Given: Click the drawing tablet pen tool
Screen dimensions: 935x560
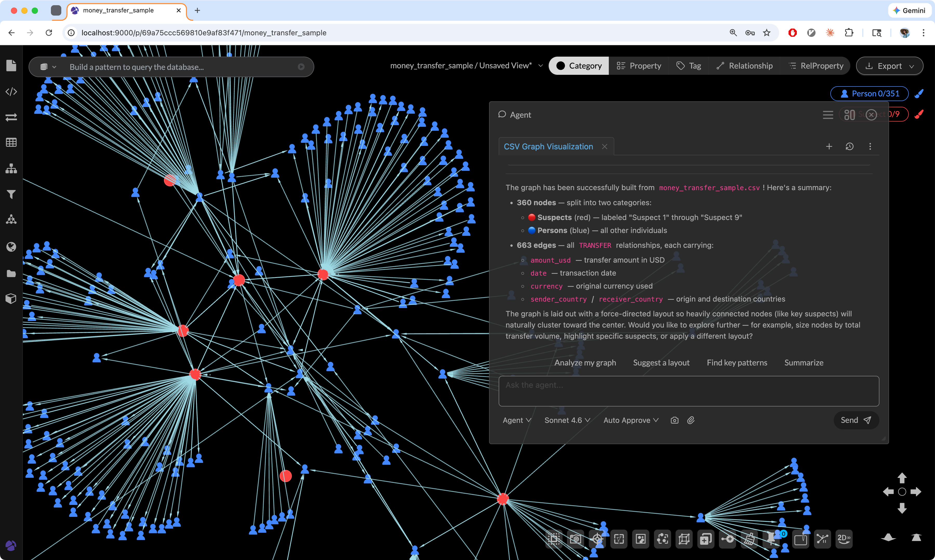Looking at the screenshot, I should point(801,539).
